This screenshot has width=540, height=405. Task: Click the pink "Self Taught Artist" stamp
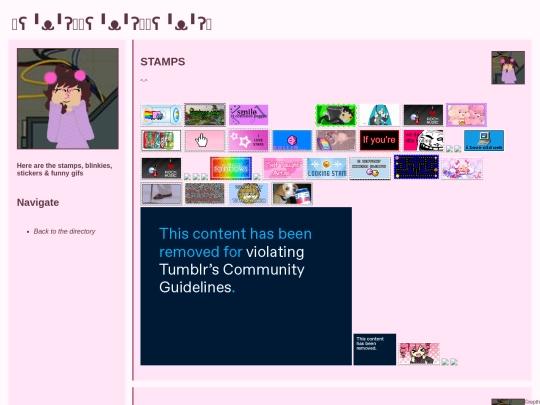pos(283,168)
